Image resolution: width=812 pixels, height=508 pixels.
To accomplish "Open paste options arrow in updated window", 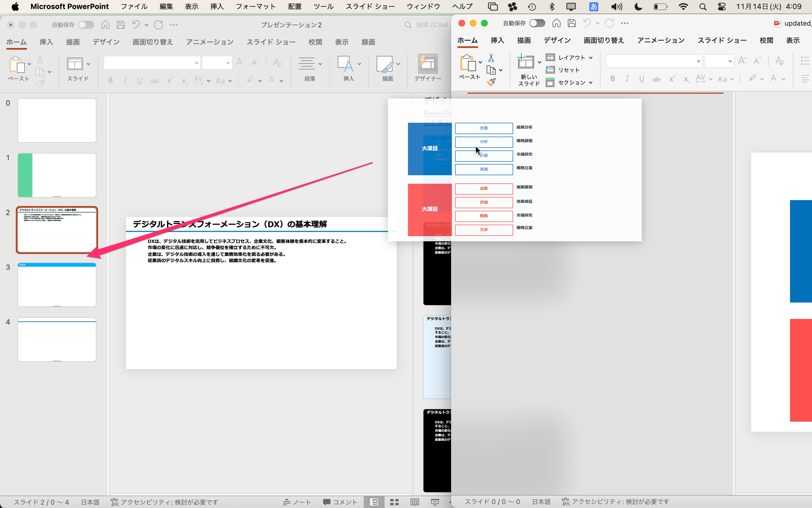I will point(480,62).
